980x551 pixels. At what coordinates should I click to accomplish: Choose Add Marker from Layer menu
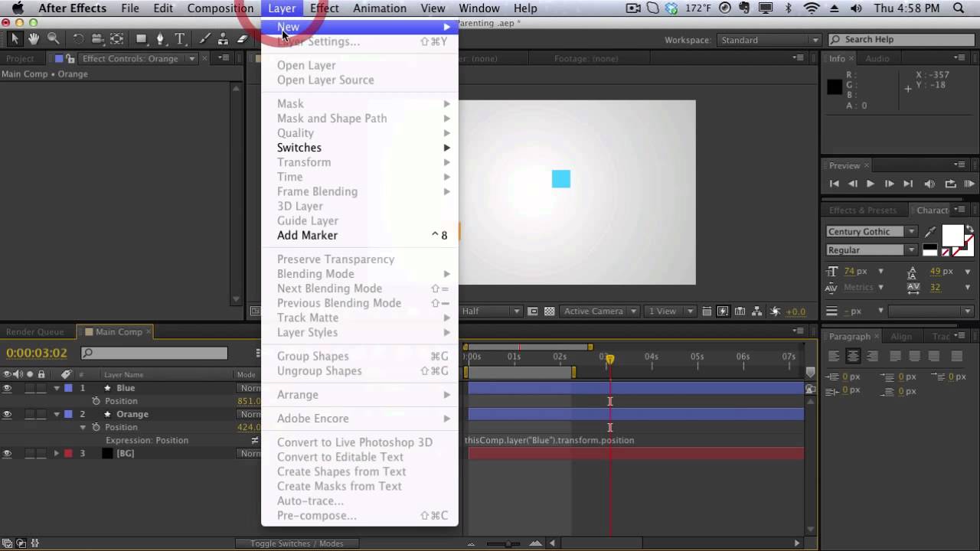[x=360, y=236]
